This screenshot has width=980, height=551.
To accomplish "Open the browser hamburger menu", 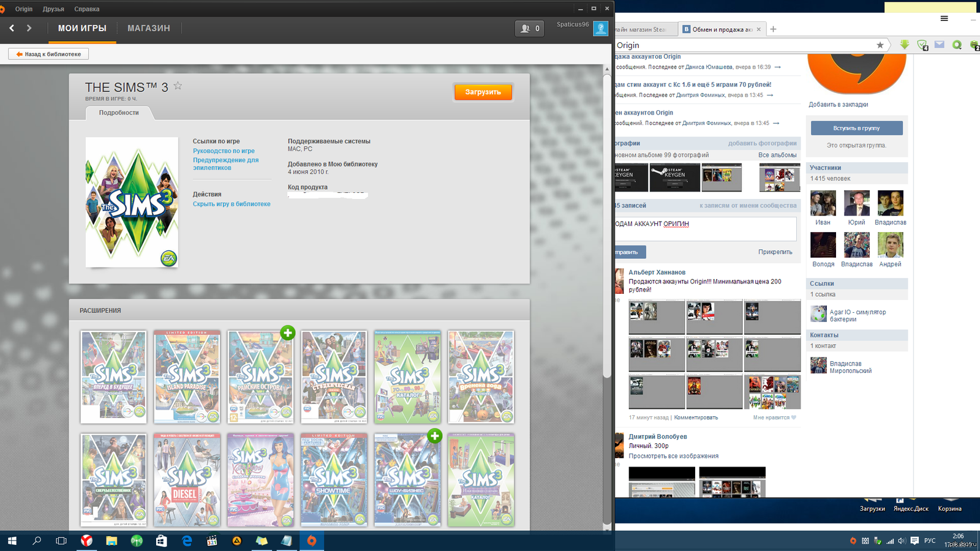I will pyautogui.click(x=944, y=18).
